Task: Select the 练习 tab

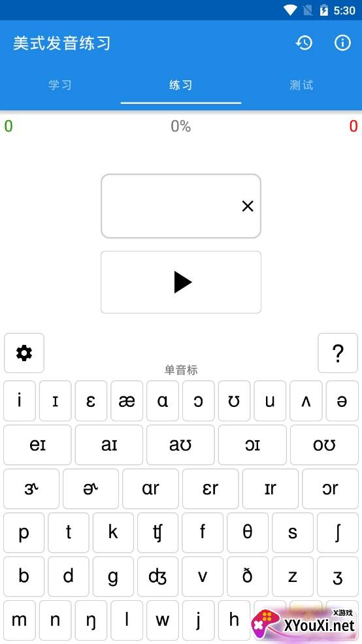Action: pyautogui.click(x=181, y=85)
